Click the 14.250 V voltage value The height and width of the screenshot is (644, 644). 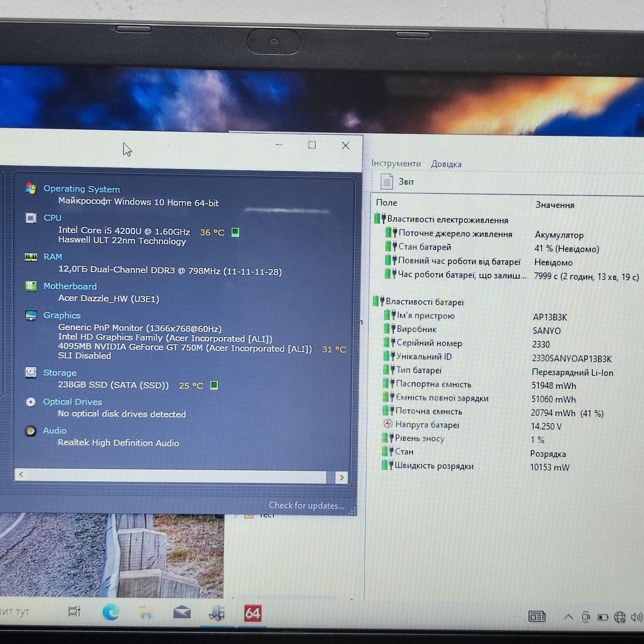pos(546,426)
